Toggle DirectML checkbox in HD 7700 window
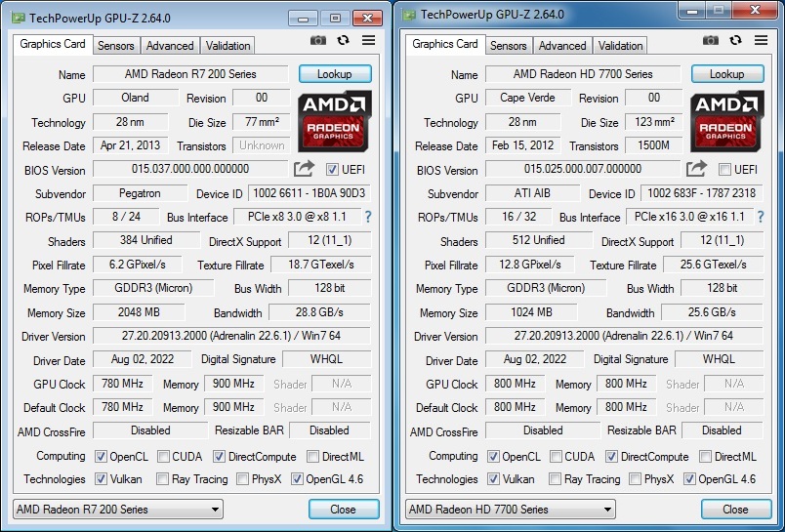 [x=705, y=457]
